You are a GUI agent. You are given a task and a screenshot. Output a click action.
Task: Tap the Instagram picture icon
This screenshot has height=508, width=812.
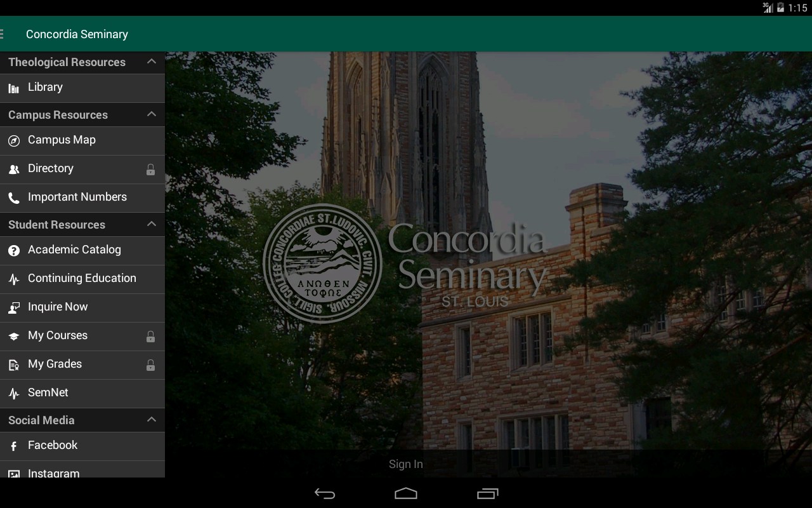click(14, 474)
